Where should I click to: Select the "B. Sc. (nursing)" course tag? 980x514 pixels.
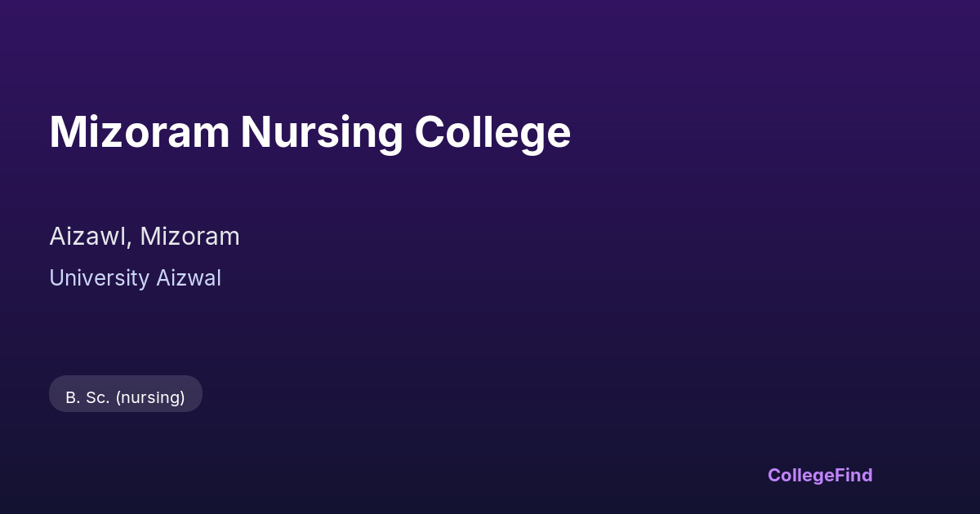[125, 397]
